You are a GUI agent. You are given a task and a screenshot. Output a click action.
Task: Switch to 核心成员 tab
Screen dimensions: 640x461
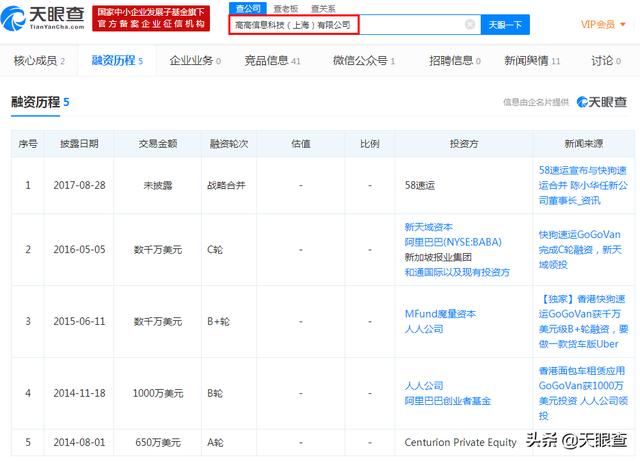[x=39, y=61]
